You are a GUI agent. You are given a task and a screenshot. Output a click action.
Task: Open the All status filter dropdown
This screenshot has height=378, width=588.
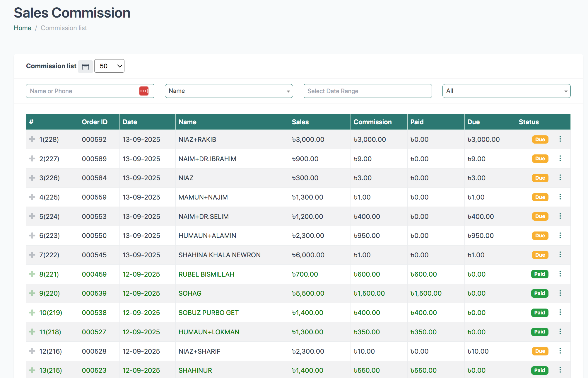(x=506, y=91)
